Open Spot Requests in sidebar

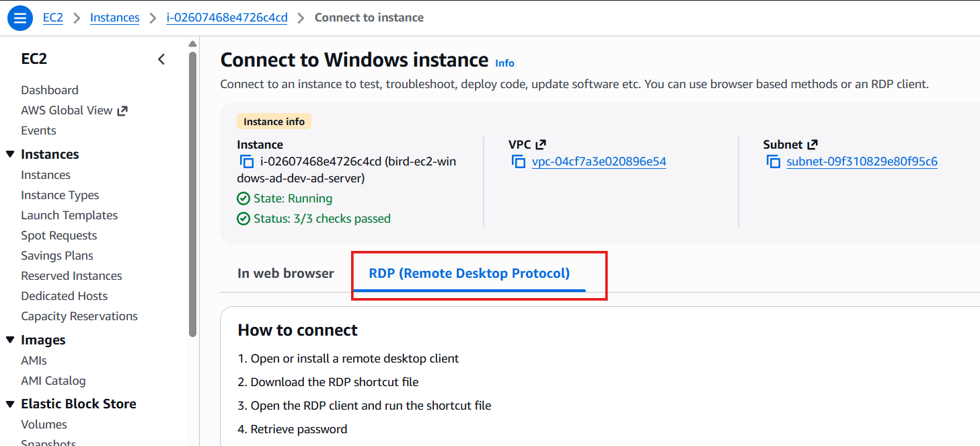(59, 235)
